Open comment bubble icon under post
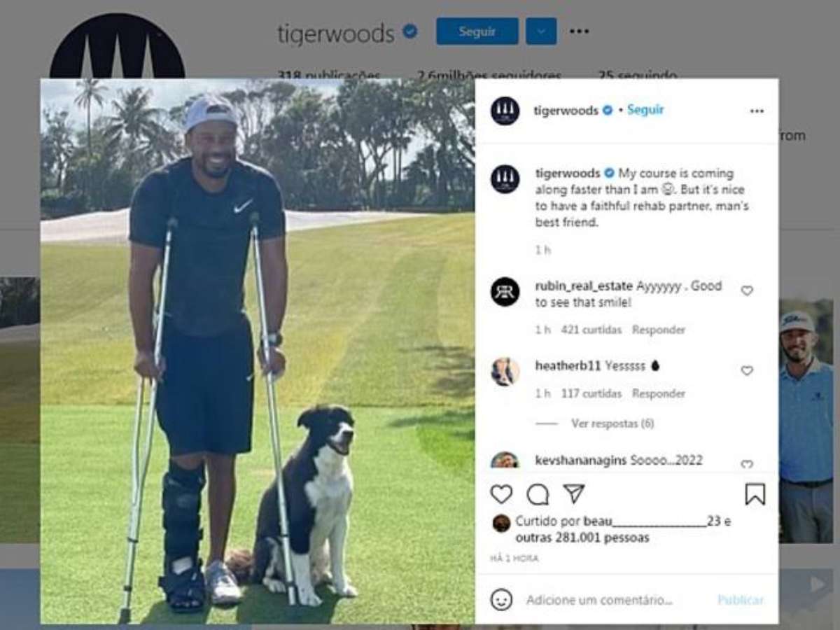The width and height of the screenshot is (840, 630). pos(538,494)
